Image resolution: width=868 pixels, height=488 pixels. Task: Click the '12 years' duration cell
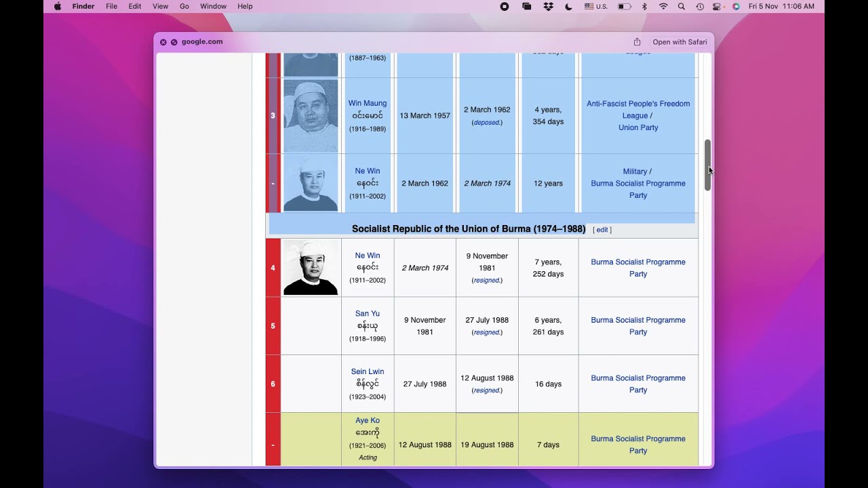548,183
